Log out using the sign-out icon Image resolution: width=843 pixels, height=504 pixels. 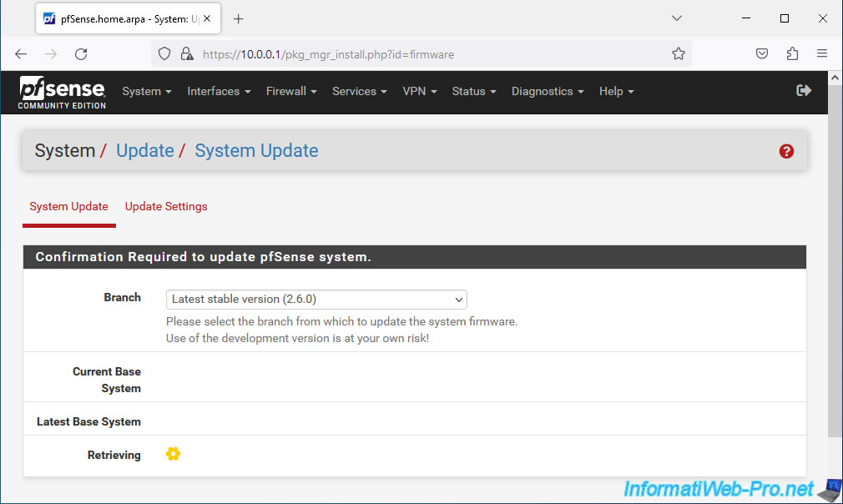pos(804,91)
